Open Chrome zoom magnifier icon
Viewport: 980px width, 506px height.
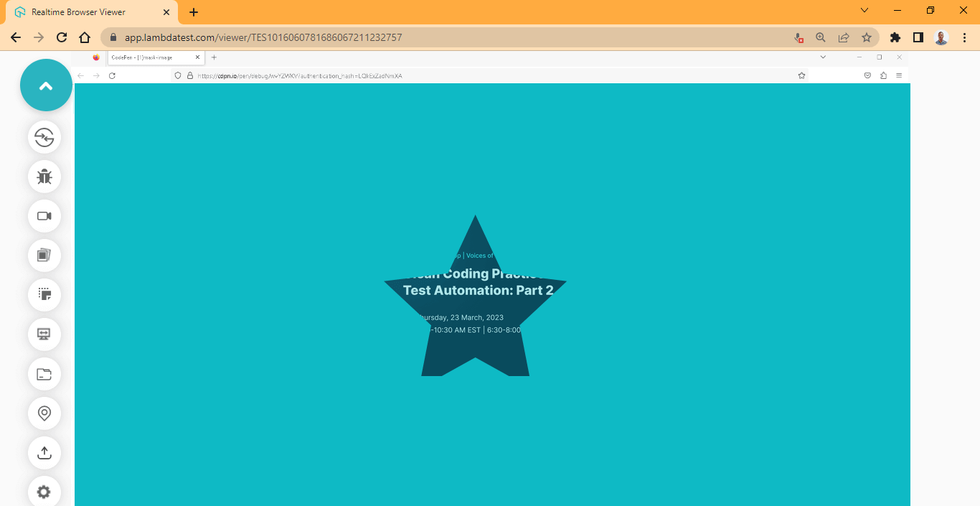click(821, 37)
